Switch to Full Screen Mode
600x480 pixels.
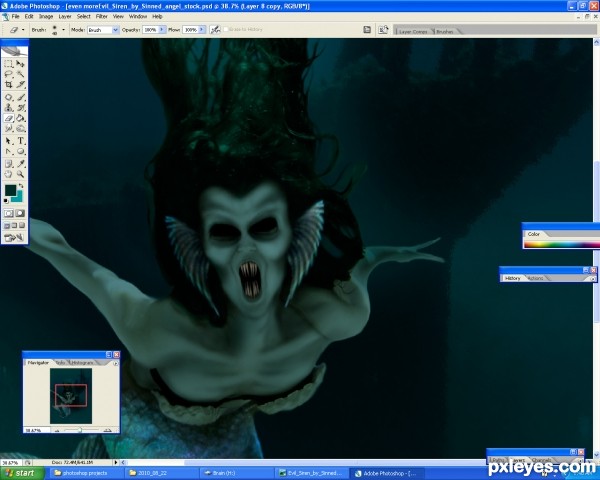click(22, 225)
